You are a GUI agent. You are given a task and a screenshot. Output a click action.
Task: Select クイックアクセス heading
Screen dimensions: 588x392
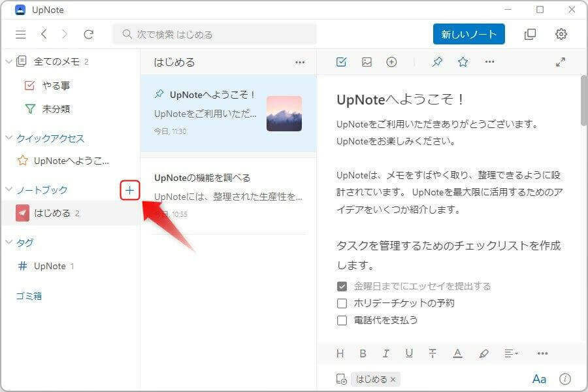(50, 139)
